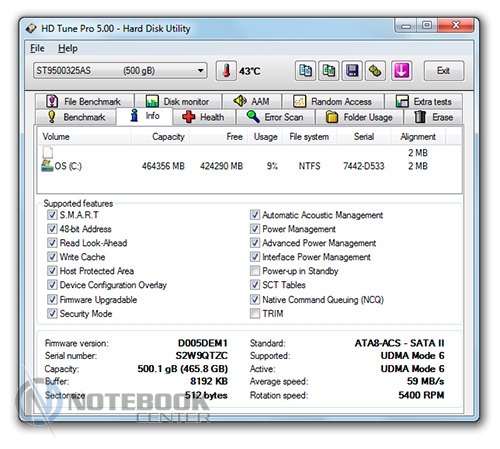The image size is (500, 449).
Task: Toggle the Firmware Upgradable checkbox
Action: tap(52, 299)
